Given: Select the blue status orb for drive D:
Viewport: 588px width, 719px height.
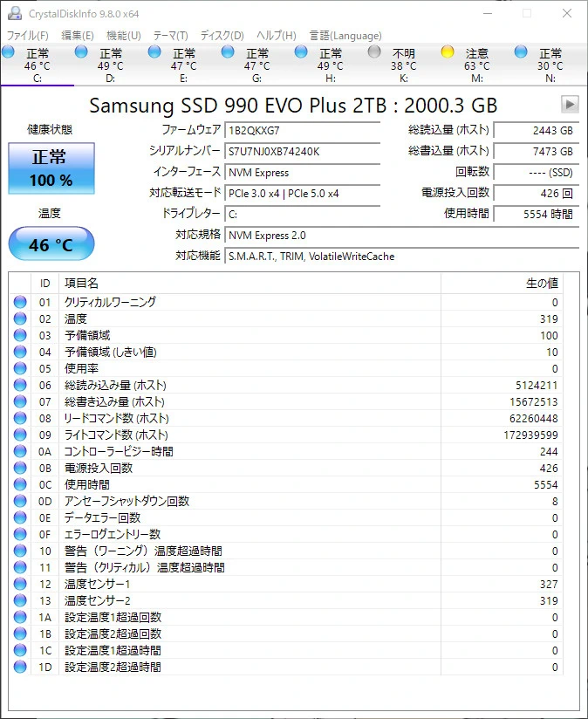Looking at the screenshot, I should [x=81, y=51].
